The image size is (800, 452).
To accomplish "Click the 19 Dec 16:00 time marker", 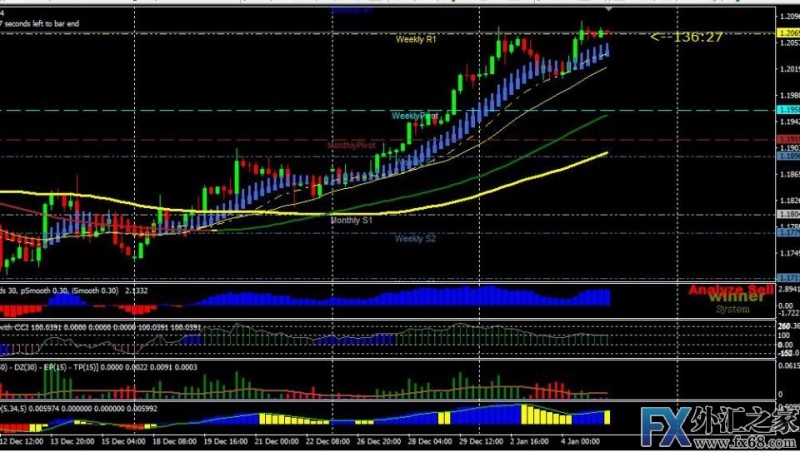I will coord(226,441).
